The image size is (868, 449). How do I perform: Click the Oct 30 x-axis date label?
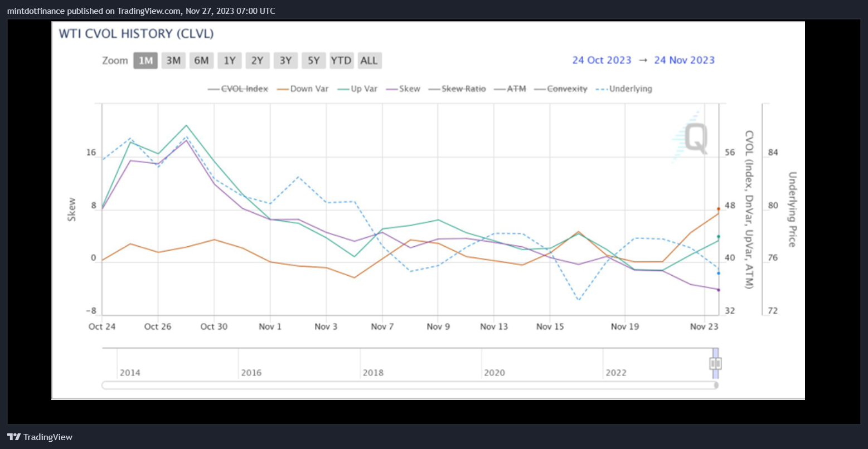tap(214, 326)
